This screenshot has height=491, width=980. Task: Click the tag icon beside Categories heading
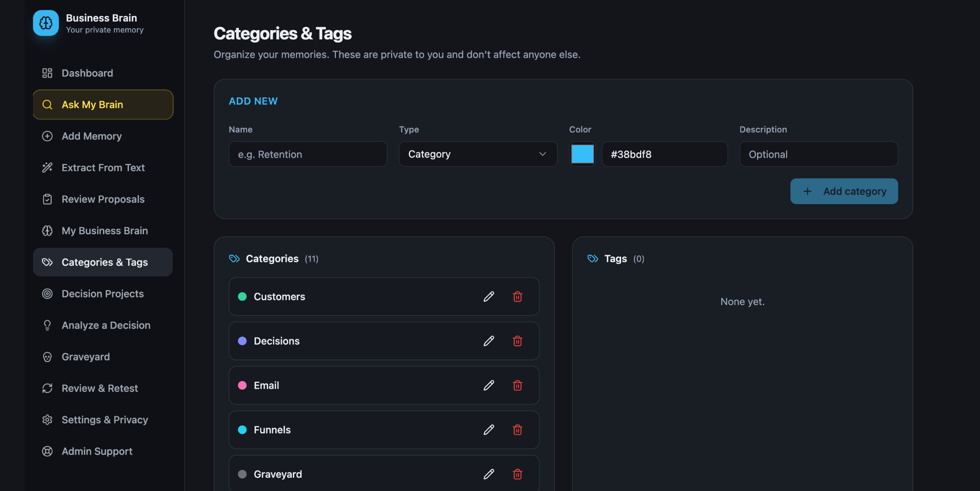tap(234, 259)
